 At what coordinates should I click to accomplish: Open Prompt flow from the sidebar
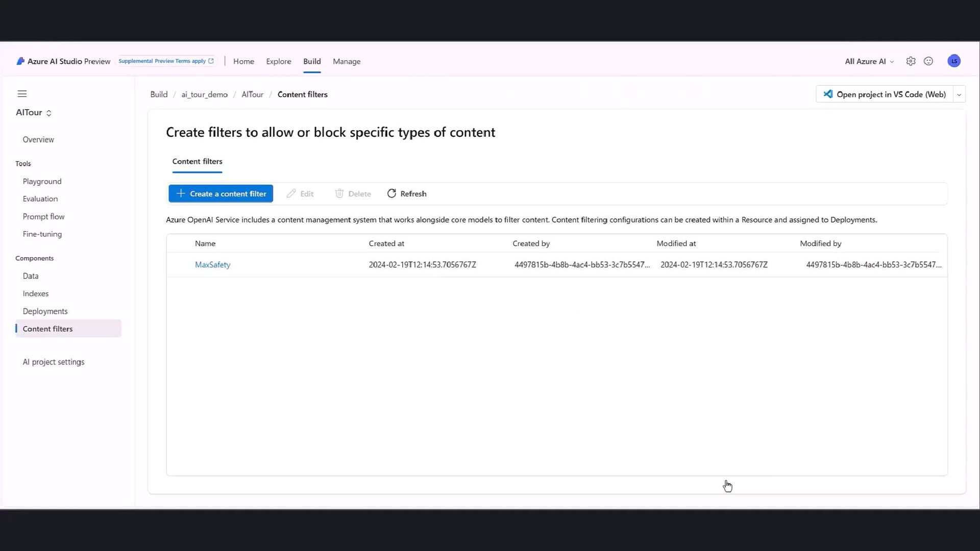tap(43, 216)
